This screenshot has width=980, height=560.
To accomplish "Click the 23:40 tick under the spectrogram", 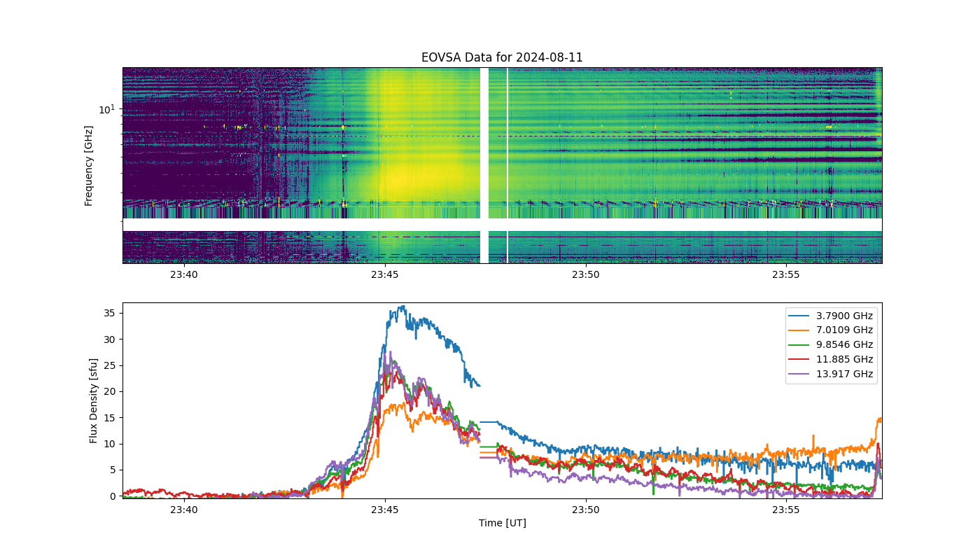I will coord(184,275).
